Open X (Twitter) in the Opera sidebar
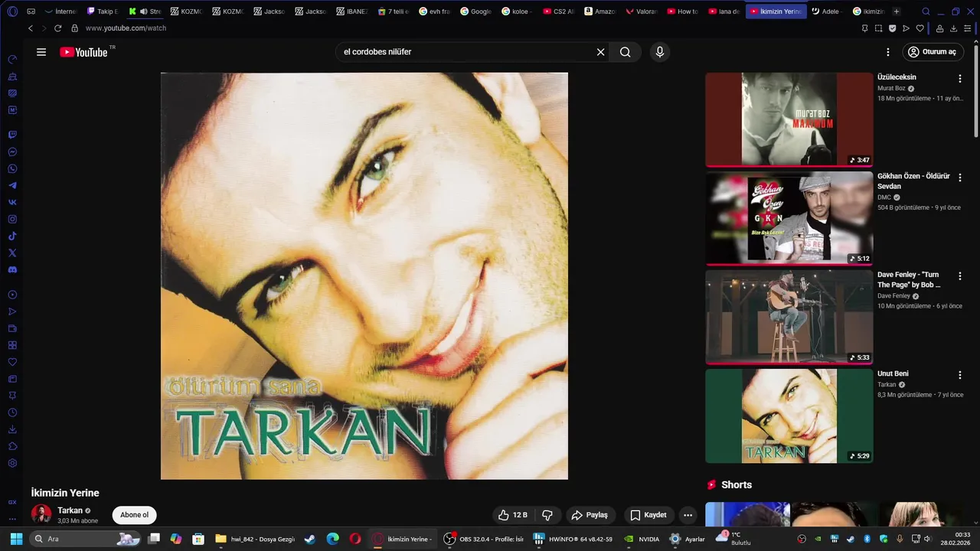 click(x=12, y=253)
